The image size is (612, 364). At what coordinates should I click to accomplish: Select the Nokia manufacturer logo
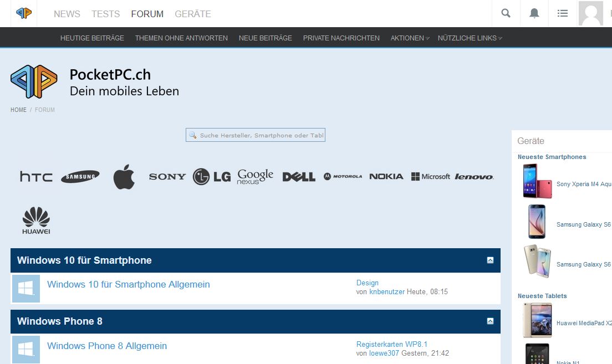click(386, 177)
